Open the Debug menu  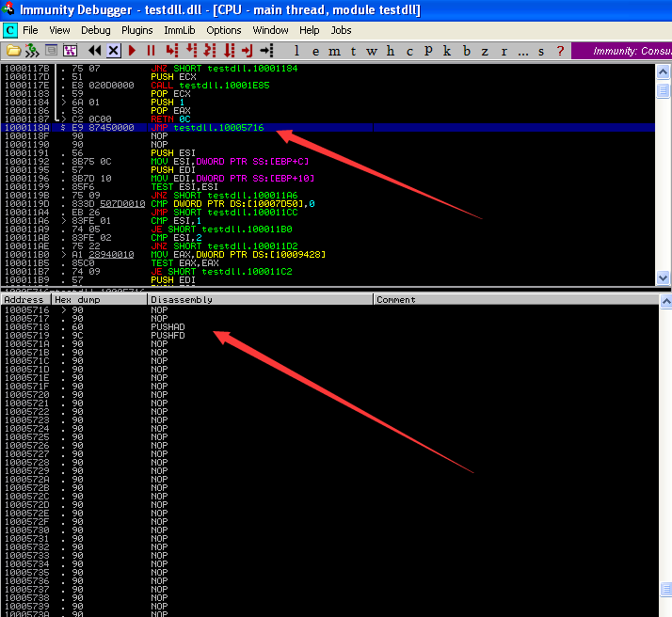pos(95,30)
